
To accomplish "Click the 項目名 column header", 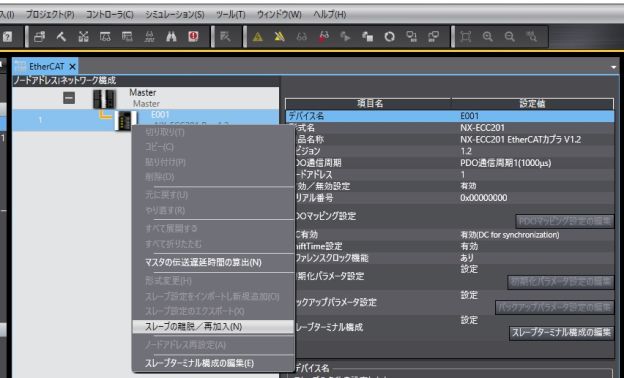I will [x=369, y=104].
